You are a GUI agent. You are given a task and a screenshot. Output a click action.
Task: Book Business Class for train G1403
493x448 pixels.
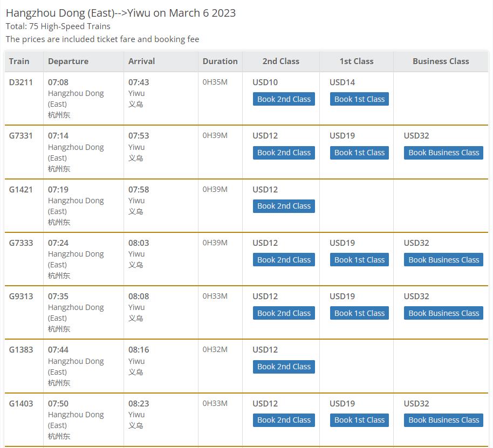(x=443, y=420)
